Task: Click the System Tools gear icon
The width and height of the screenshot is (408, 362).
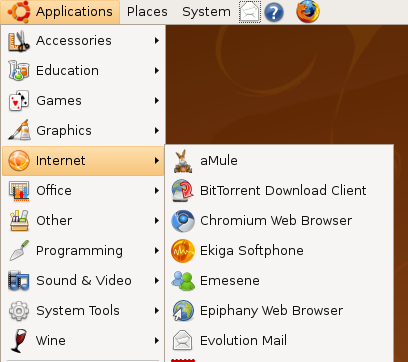Action: point(19,311)
